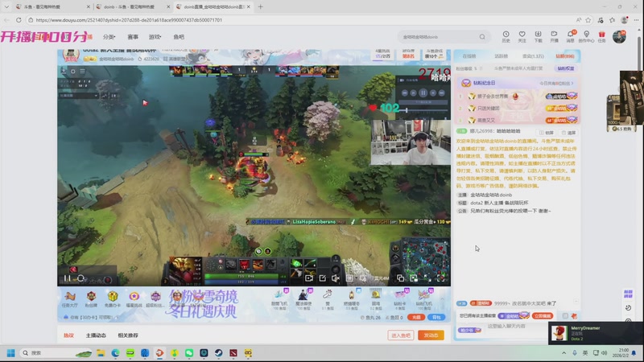Screen dimensions: 644x362
Task: Open a new browser tab
Action: point(260,6)
